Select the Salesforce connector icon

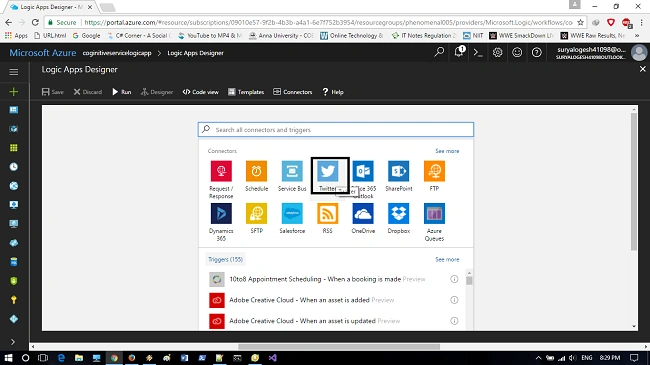(x=292, y=213)
